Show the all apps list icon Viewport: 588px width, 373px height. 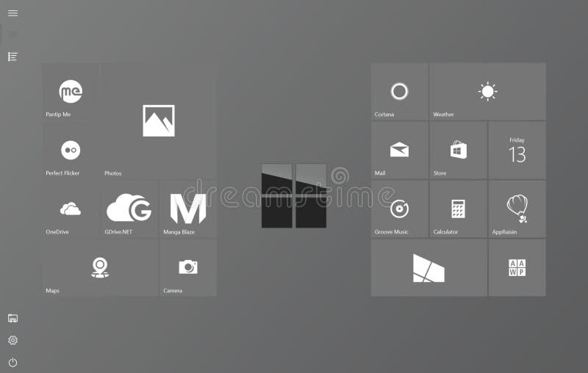[12, 57]
